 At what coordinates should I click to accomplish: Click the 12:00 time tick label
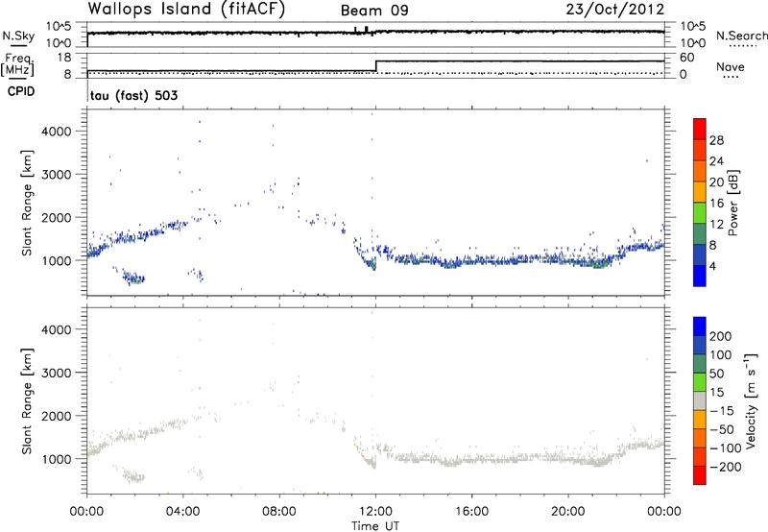375,512
